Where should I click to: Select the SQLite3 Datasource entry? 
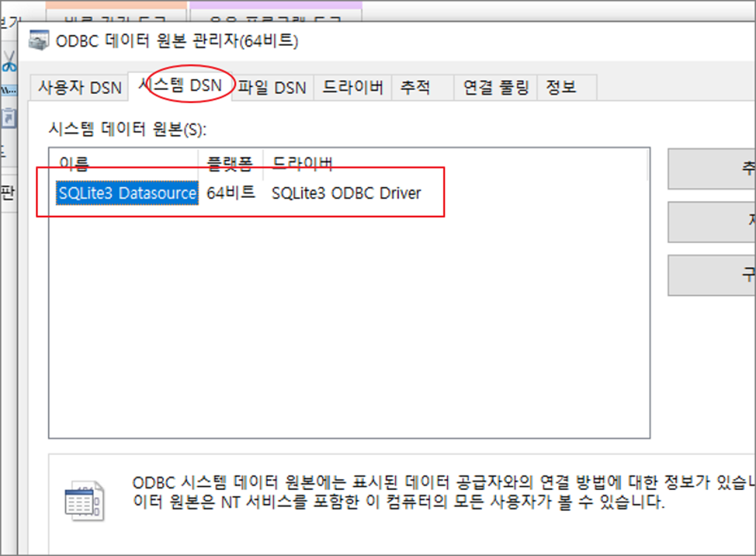coord(128,193)
